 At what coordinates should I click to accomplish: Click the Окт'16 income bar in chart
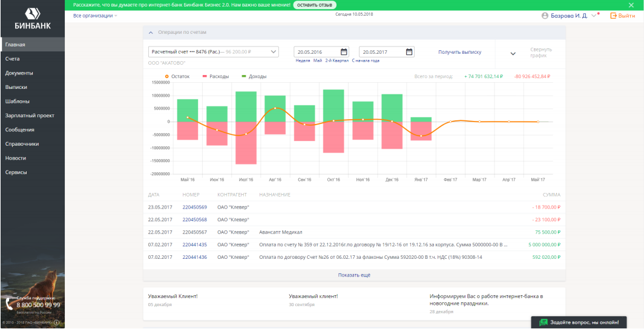tap(333, 105)
